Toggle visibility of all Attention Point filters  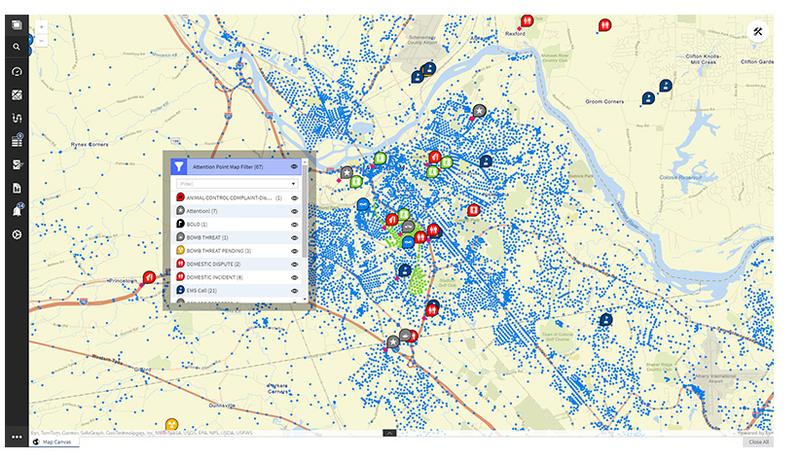pyautogui.click(x=294, y=167)
